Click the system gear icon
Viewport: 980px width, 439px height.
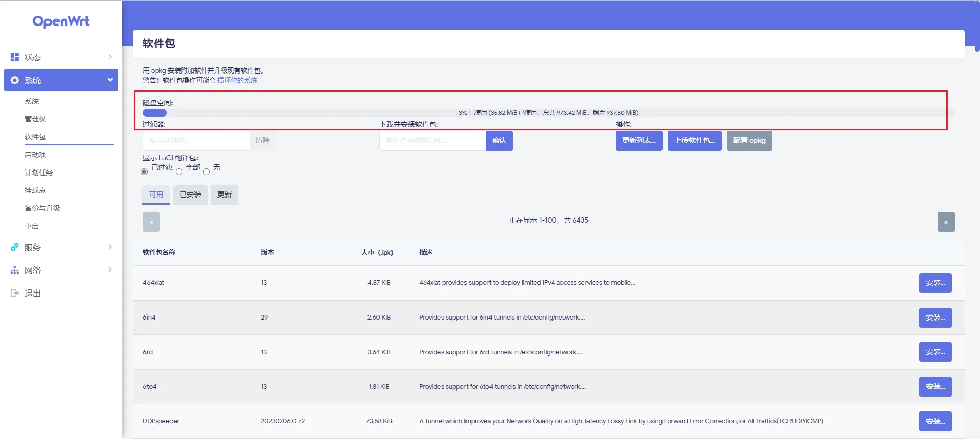point(15,80)
